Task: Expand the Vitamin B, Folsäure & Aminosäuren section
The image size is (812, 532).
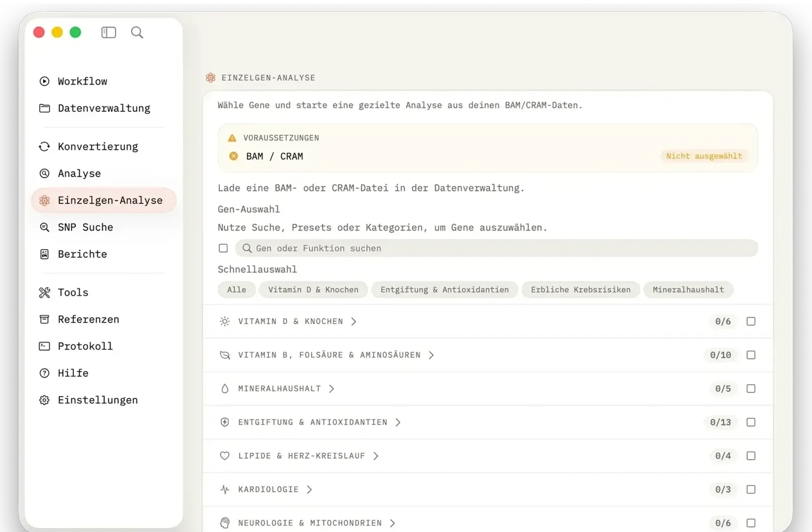Action: (x=431, y=355)
